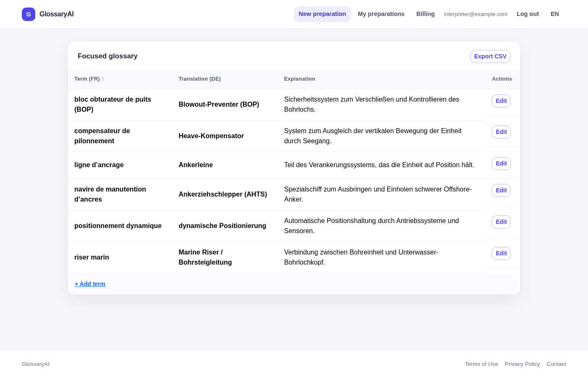588x378 pixels.
Task: Edit the bloc obturateur de puits row
Action: (501, 101)
